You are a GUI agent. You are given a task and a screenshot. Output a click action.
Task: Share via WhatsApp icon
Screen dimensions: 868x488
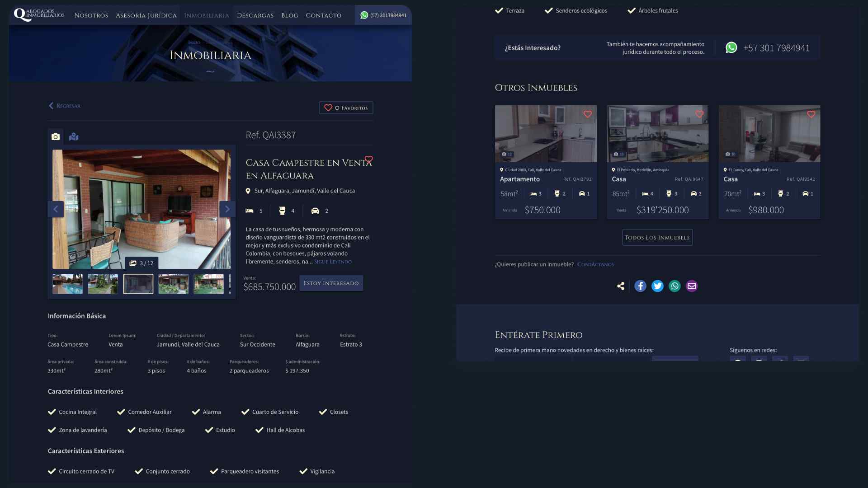click(x=675, y=286)
